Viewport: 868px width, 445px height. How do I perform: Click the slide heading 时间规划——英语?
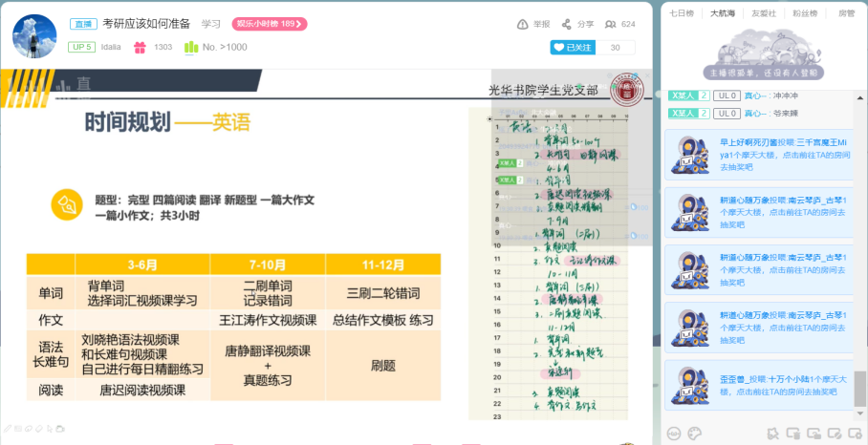point(167,122)
